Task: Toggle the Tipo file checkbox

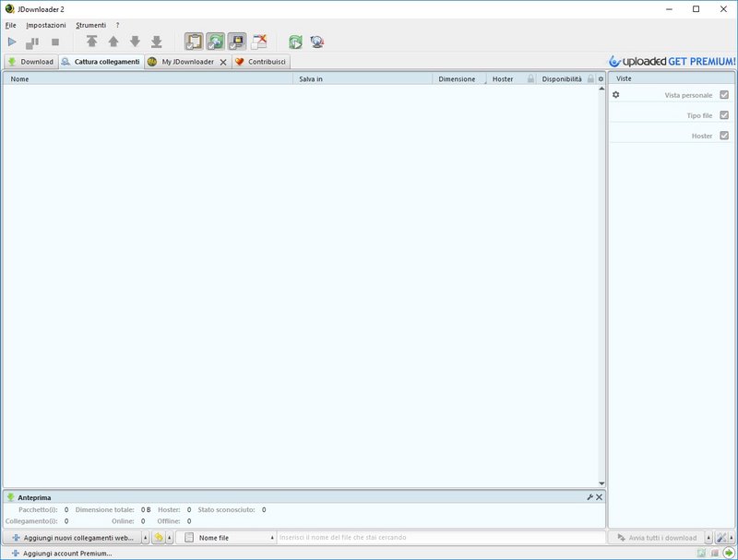Action: pos(724,114)
